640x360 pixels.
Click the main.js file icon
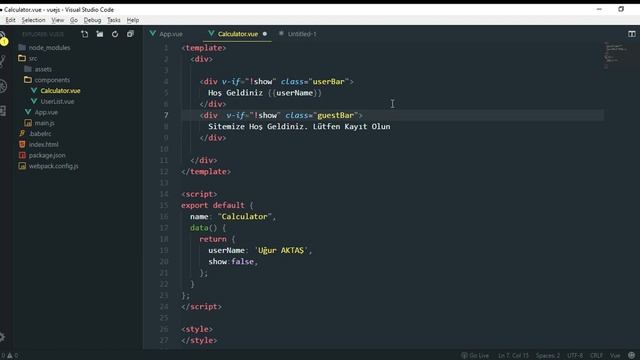[x=28, y=123]
